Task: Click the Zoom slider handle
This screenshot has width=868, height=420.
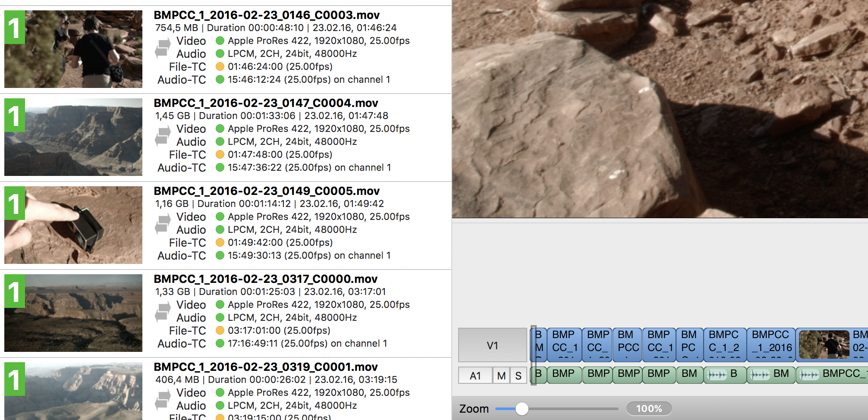Action: pyautogui.click(x=522, y=408)
